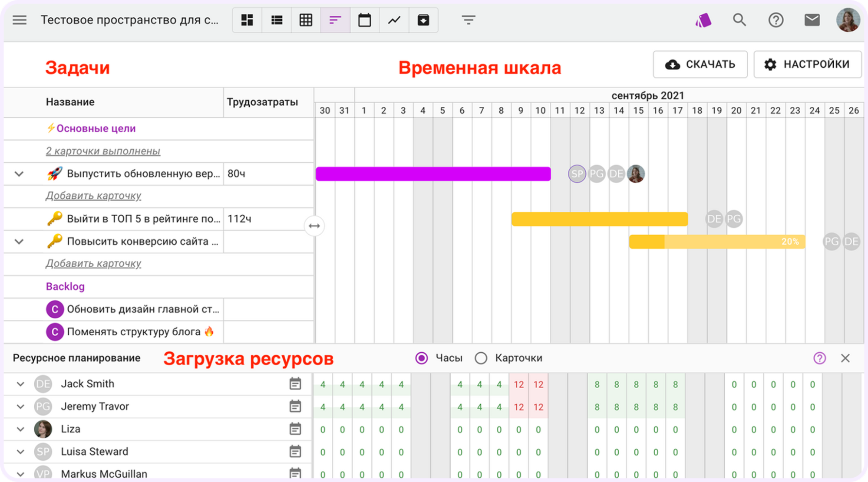Open the hamburger navigation menu
The height and width of the screenshot is (482, 868).
[x=19, y=20]
